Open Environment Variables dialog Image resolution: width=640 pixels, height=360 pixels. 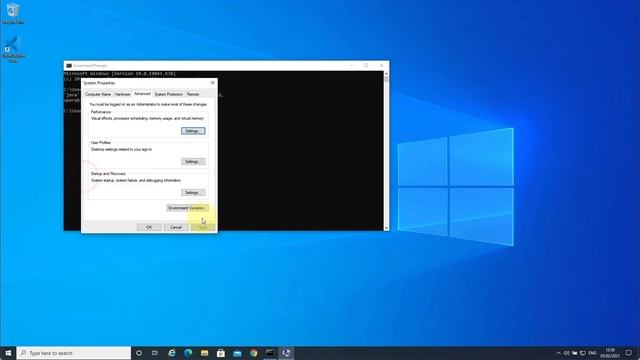187,208
